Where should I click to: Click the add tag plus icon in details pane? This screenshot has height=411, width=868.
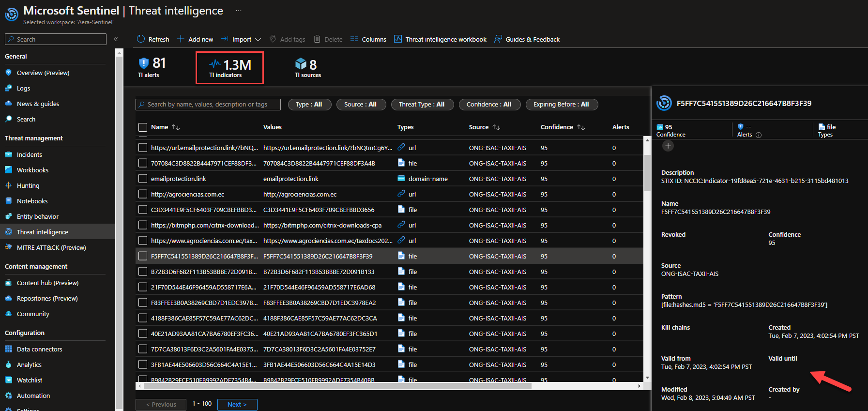[x=668, y=146]
